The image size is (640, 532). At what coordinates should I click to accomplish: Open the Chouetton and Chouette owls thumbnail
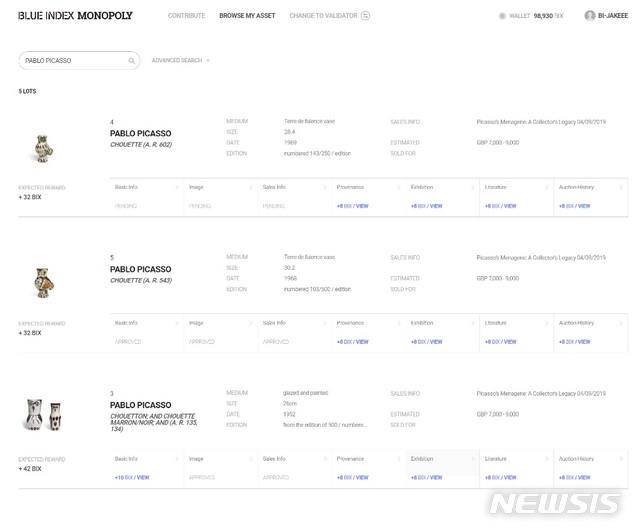[44, 415]
